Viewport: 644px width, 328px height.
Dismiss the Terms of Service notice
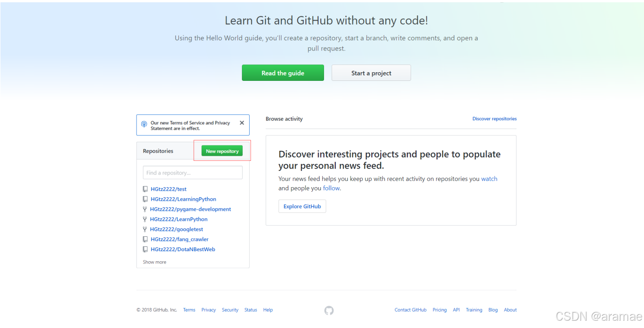242,123
